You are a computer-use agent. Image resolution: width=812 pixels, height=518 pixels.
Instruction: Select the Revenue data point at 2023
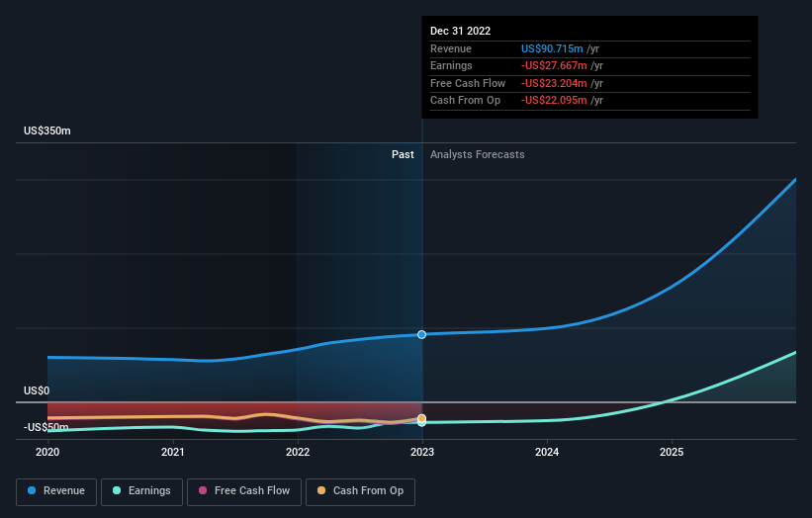click(x=422, y=335)
